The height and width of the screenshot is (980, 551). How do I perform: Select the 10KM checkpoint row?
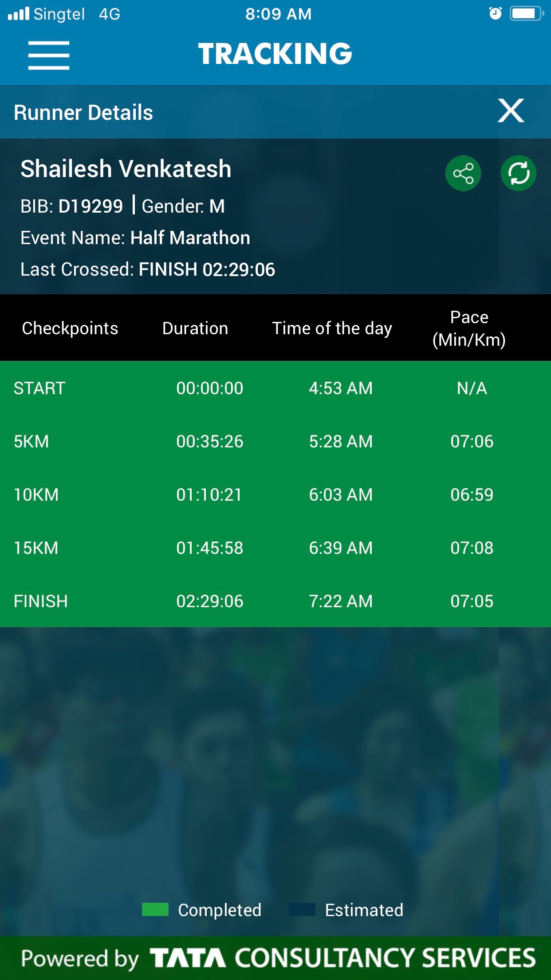tap(275, 494)
